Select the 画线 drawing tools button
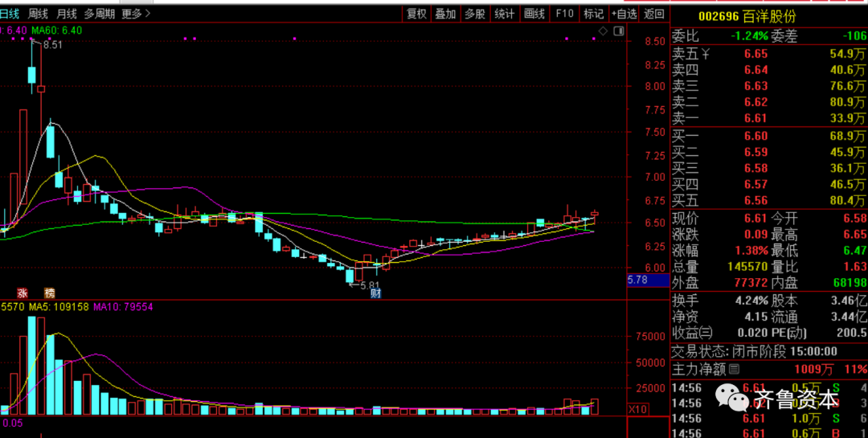 click(x=534, y=14)
